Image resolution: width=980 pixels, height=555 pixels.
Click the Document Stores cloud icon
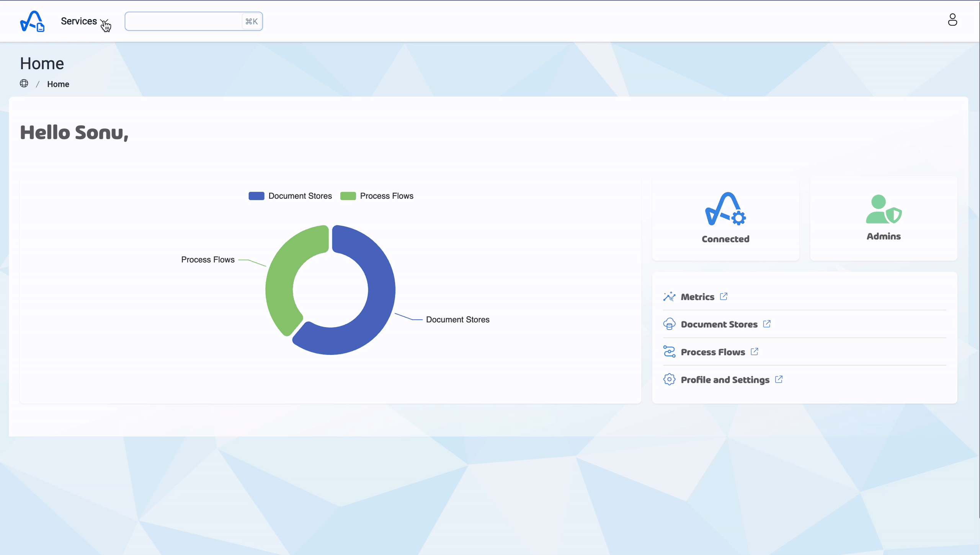point(669,324)
